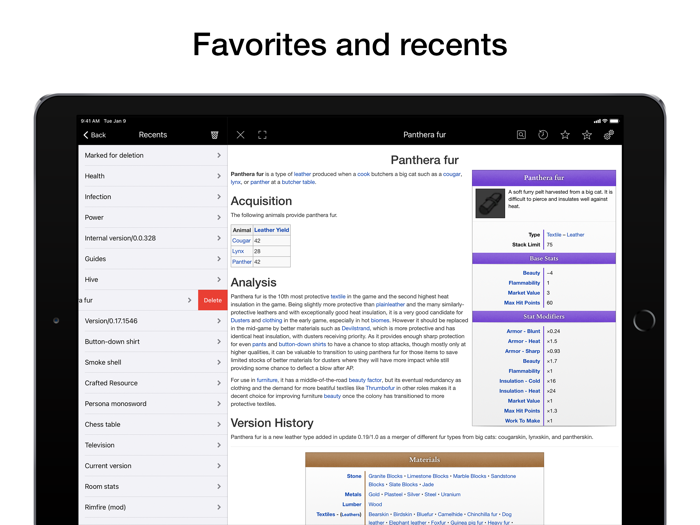
Task: Open the Chess table recent entry
Action: click(x=153, y=424)
